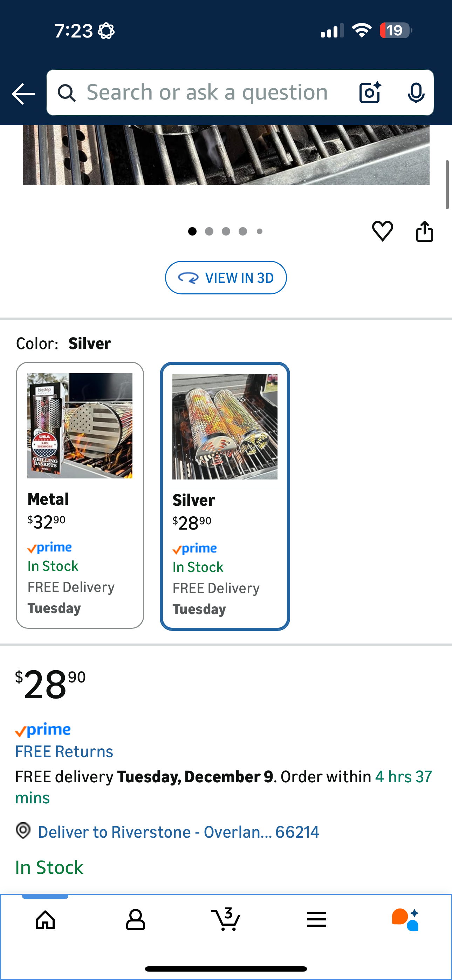The width and height of the screenshot is (452, 980).
Task: Add item to wish list heart
Action: pos(382,231)
